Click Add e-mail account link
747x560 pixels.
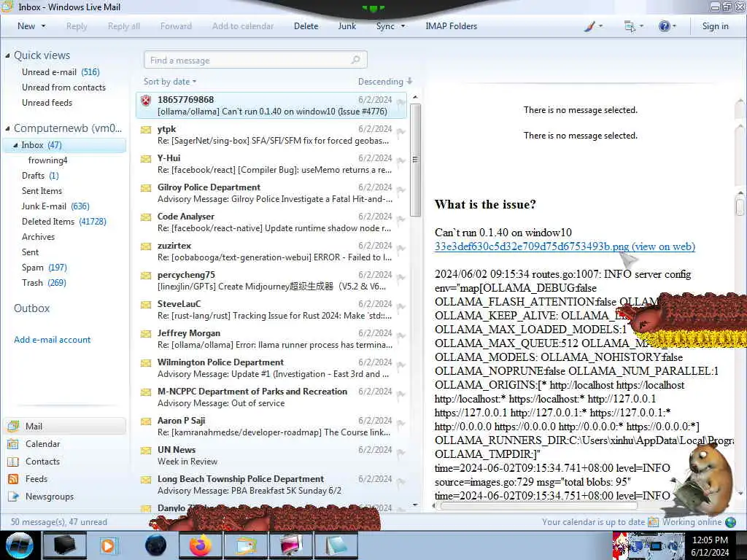pyautogui.click(x=52, y=340)
